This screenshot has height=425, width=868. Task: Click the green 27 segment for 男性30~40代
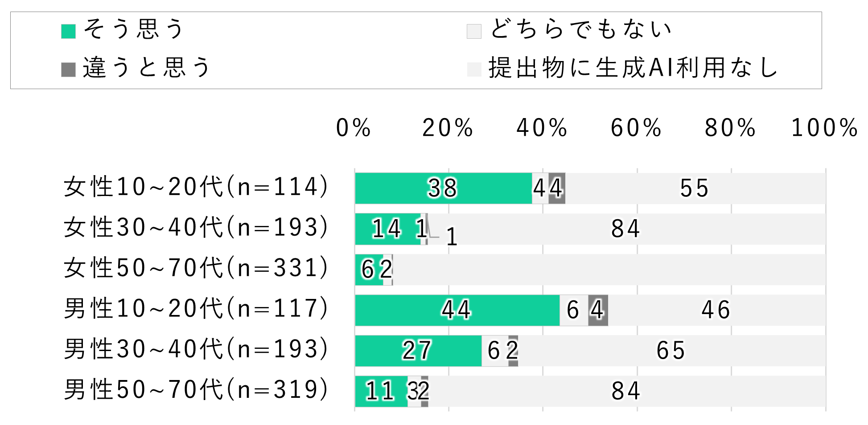click(418, 351)
